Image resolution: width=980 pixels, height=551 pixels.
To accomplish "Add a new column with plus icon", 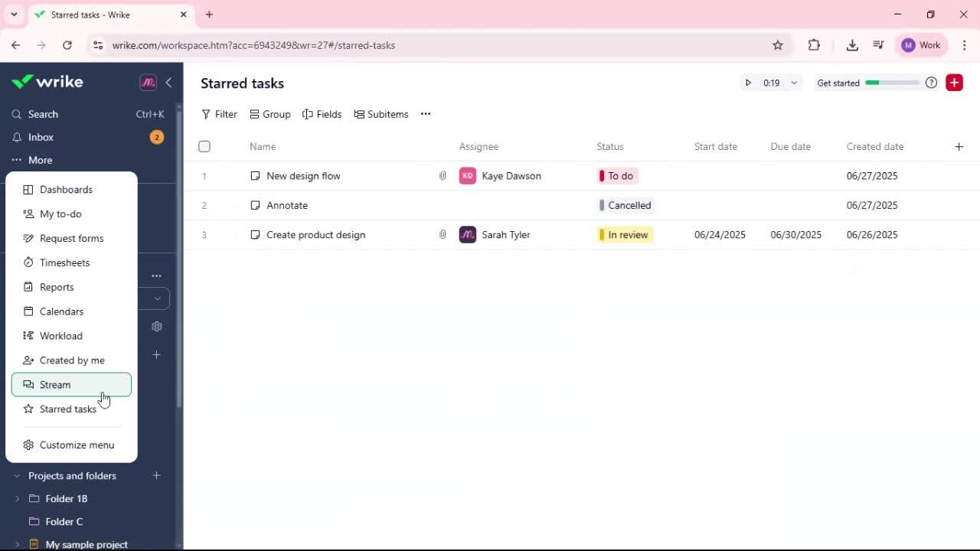I will pyautogui.click(x=959, y=146).
